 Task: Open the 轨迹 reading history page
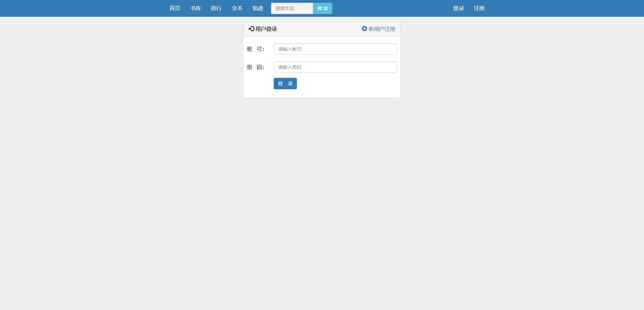click(258, 8)
